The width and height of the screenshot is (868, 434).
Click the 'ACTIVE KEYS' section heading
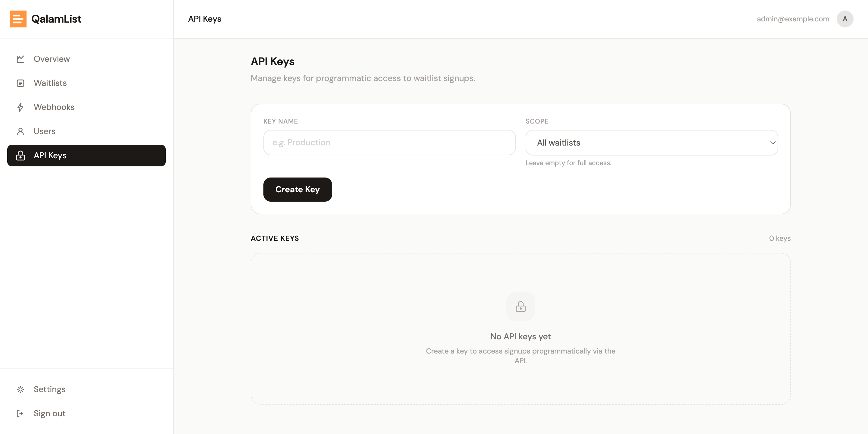click(x=275, y=239)
